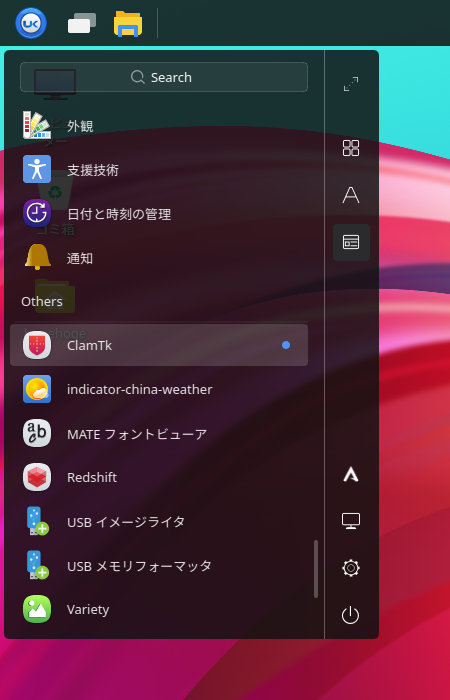This screenshot has height=700, width=450.
Task: Open the USB メモリフォーマッタ icon
Action: [x=37, y=565]
